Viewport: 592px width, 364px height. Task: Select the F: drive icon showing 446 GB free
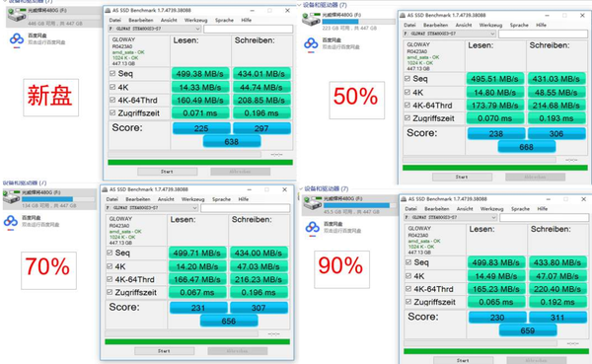pyautogui.click(x=17, y=15)
